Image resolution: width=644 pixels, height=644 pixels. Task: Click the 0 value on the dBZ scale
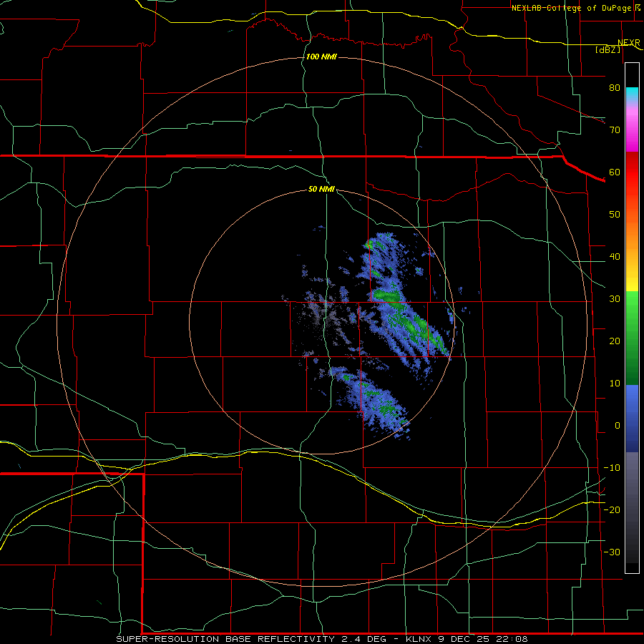(618, 426)
